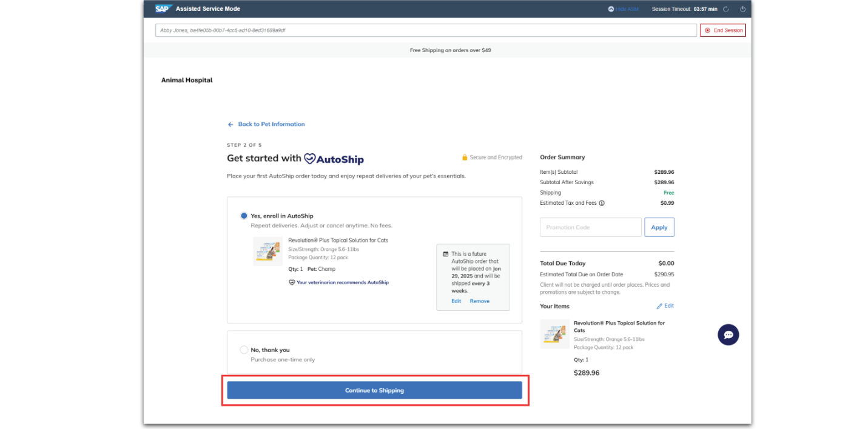This screenshot has width=868, height=429.
Task: Click the Assisted Service Mode title
Action: point(208,9)
